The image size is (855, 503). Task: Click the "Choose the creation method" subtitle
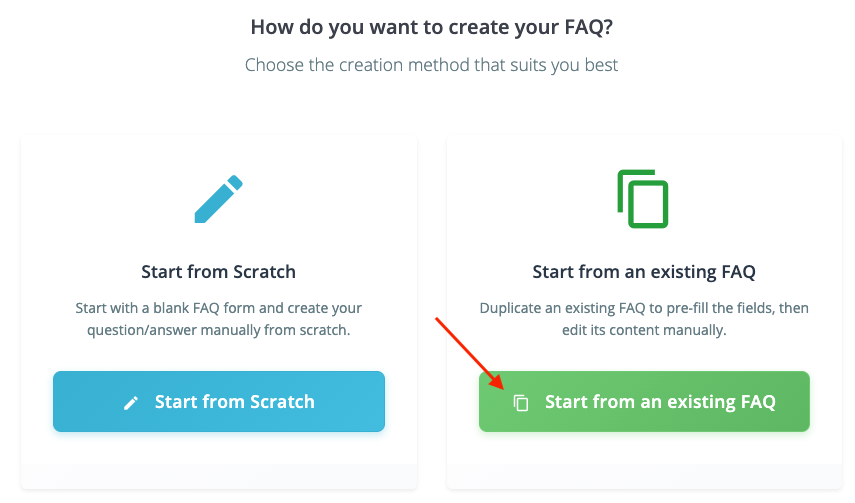[x=431, y=65]
